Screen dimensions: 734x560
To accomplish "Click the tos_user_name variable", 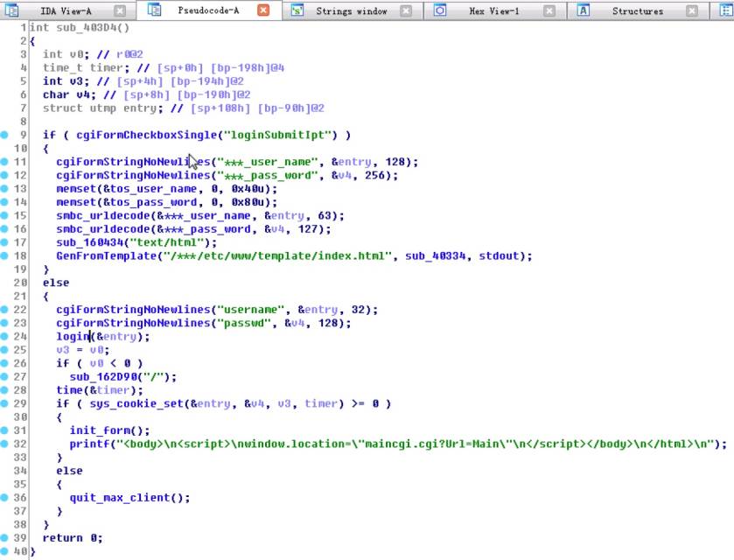I will 153,189.
